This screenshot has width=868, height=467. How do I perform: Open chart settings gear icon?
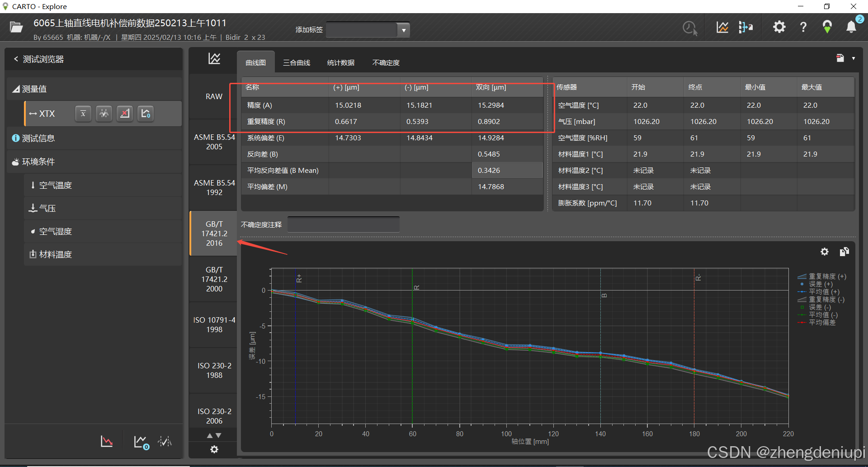pyautogui.click(x=825, y=252)
